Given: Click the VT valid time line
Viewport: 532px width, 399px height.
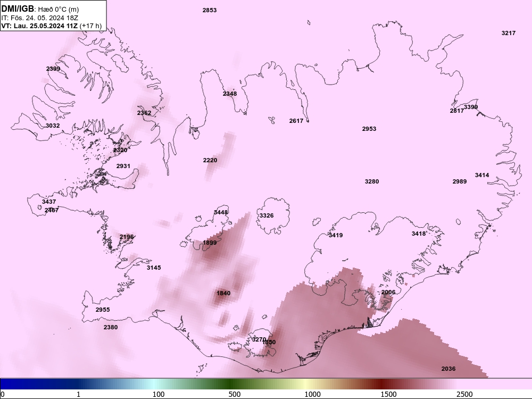Looking at the screenshot, I should (51, 26).
